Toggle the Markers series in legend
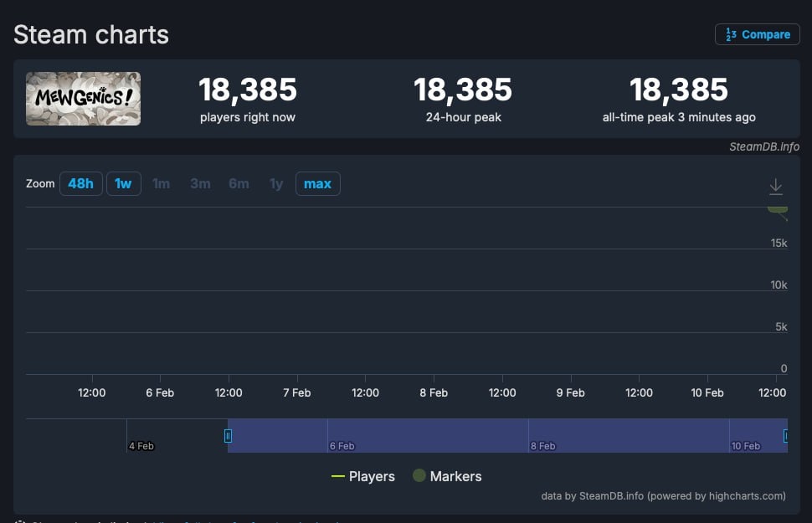 coord(447,476)
